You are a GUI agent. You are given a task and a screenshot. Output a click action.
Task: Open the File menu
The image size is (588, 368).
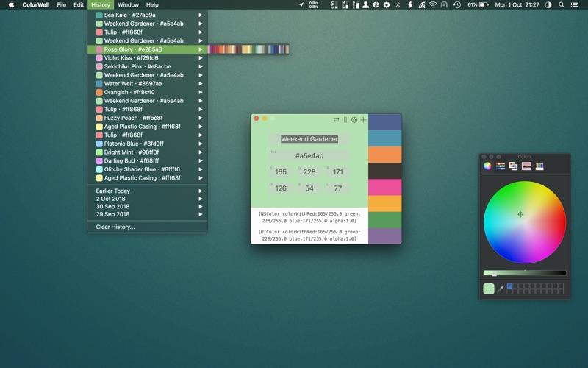tap(62, 4)
